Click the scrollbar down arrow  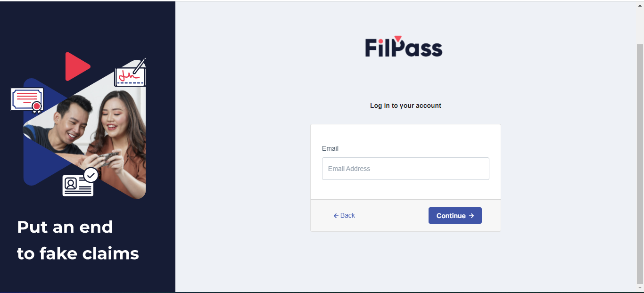(x=640, y=288)
